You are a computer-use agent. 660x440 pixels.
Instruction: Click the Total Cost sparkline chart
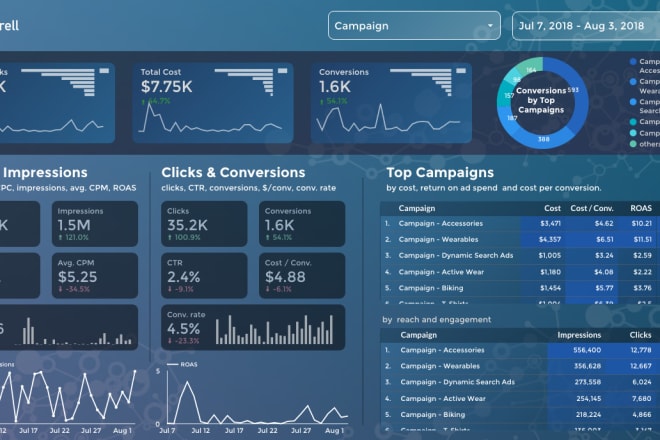coord(210,118)
